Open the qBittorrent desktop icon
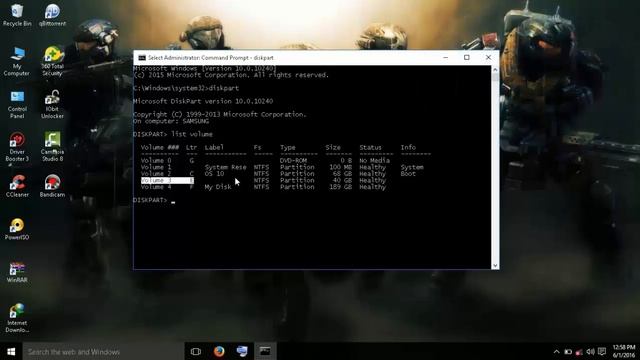640x360 pixels. click(x=52, y=15)
